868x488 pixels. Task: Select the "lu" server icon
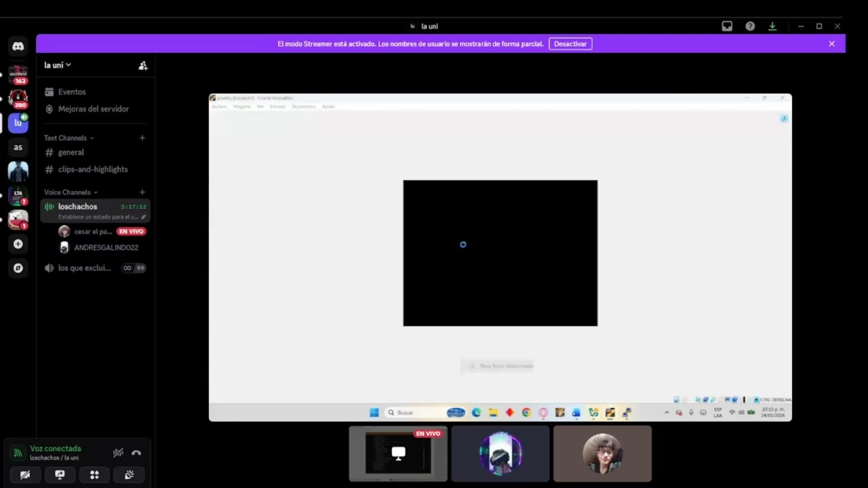(x=18, y=123)
